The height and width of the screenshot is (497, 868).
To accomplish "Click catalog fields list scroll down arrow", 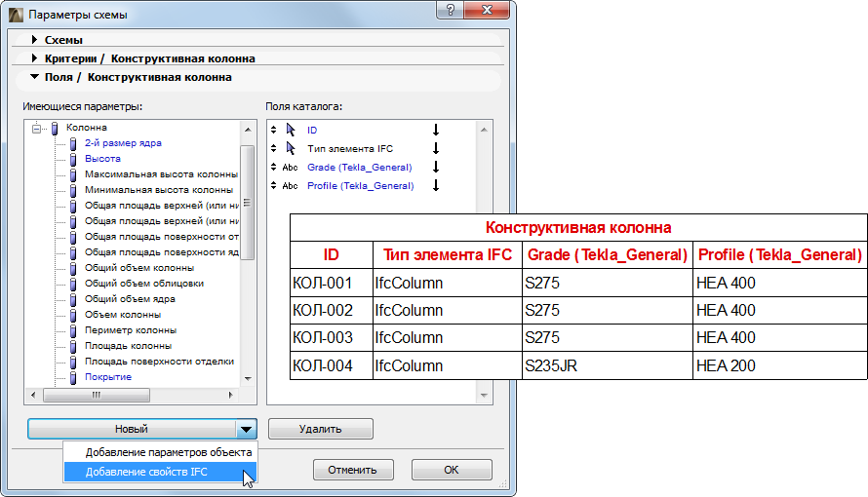I will coord(484,395).
